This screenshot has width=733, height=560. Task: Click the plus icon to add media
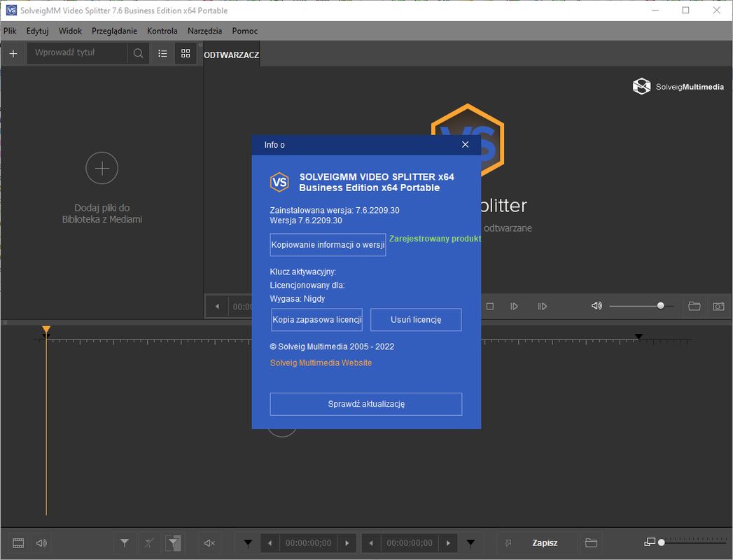[13, 54]
